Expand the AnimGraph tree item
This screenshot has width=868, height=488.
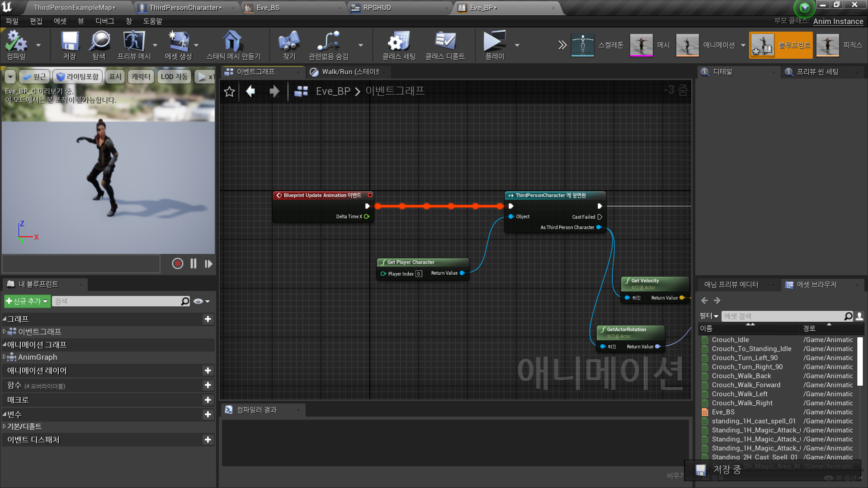[x=4, y=357]
